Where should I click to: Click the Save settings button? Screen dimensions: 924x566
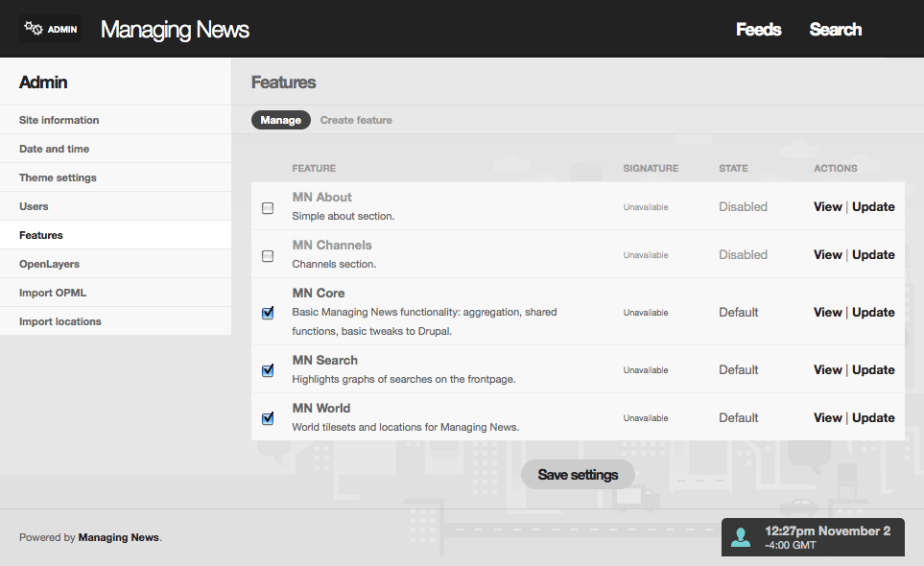point(578,475)
